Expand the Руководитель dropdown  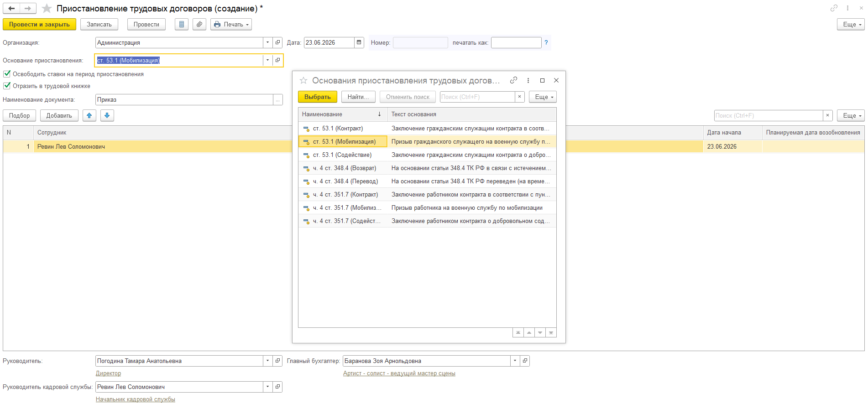(267, 361)
